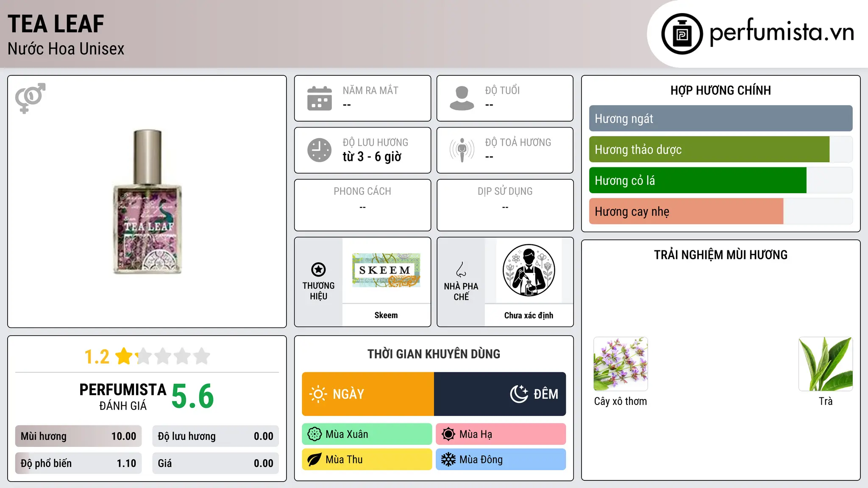Click the từ 3 - 6 giờ longevity value
The height and width of the screenshot is (488, 868).
tap(372, 157)
